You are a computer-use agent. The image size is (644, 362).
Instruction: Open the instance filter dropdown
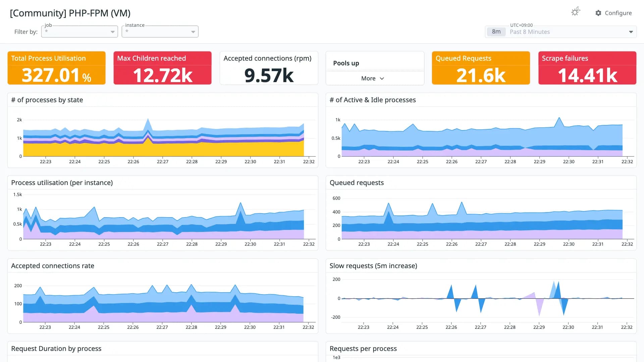tap(160, 32)
